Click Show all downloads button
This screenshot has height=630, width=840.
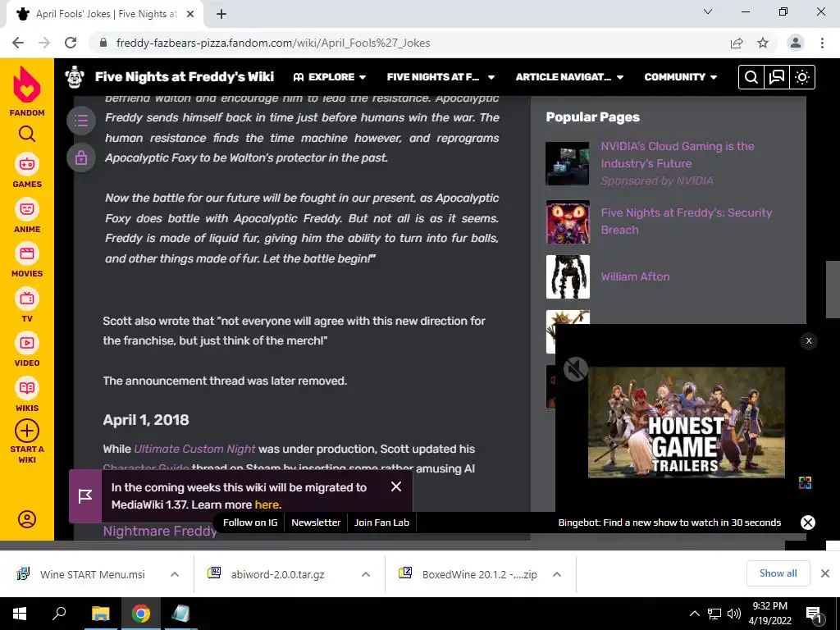point(778,573)
